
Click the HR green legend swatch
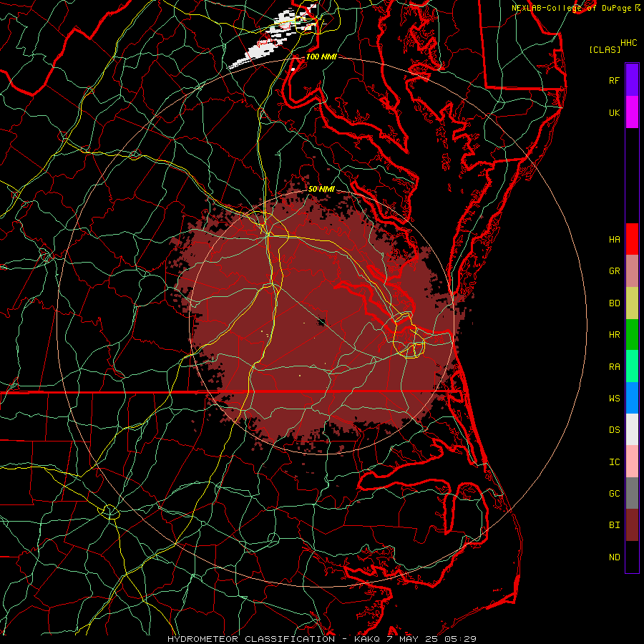[632, 334]
